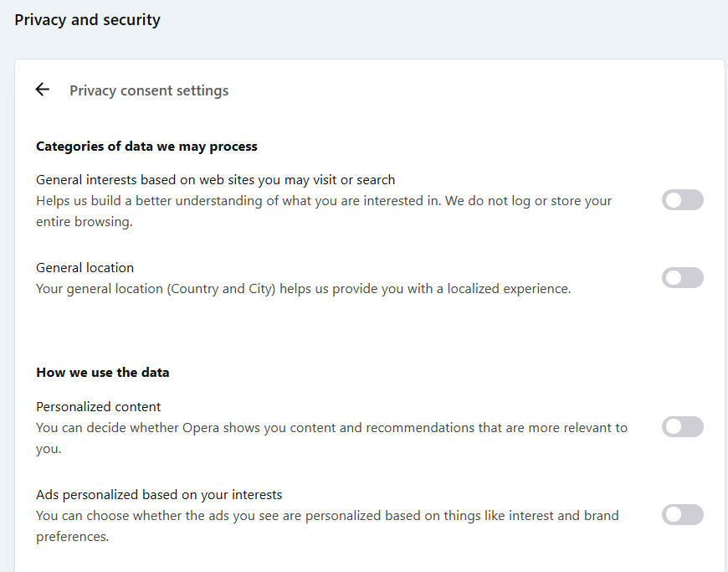Go back using the left arrow icon
This screenshot has width=728, height=572.
(42, 90)
